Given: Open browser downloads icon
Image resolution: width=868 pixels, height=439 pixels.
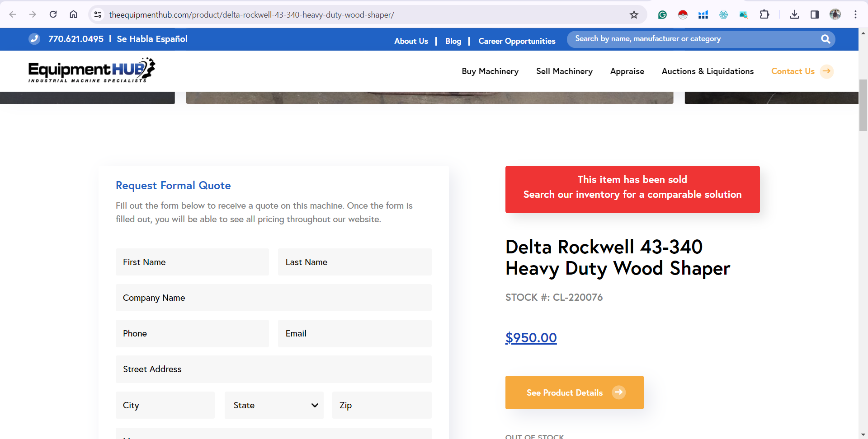Looking at the screenshot, I should 794,14.
